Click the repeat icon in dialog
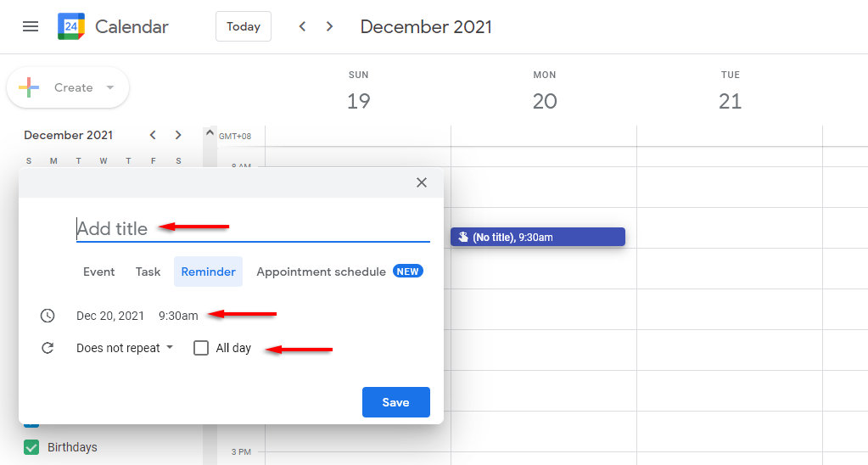This screenshot has width=868, height=465. click(48, 348)
